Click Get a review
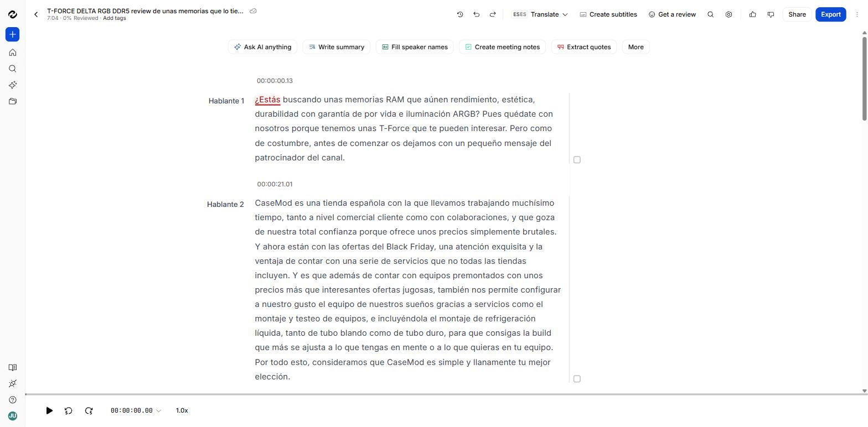Screen dimensions: 868x427 pyautogui.click(x=671, y=14)
